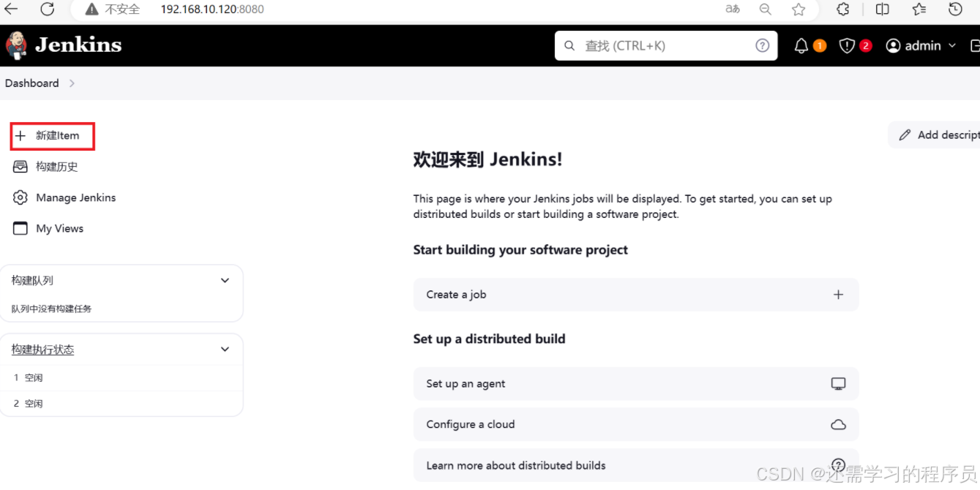Click the cloud icon on Configure a cloud
The width and height of the screenshot is (980, 490).
coord(838,425)
